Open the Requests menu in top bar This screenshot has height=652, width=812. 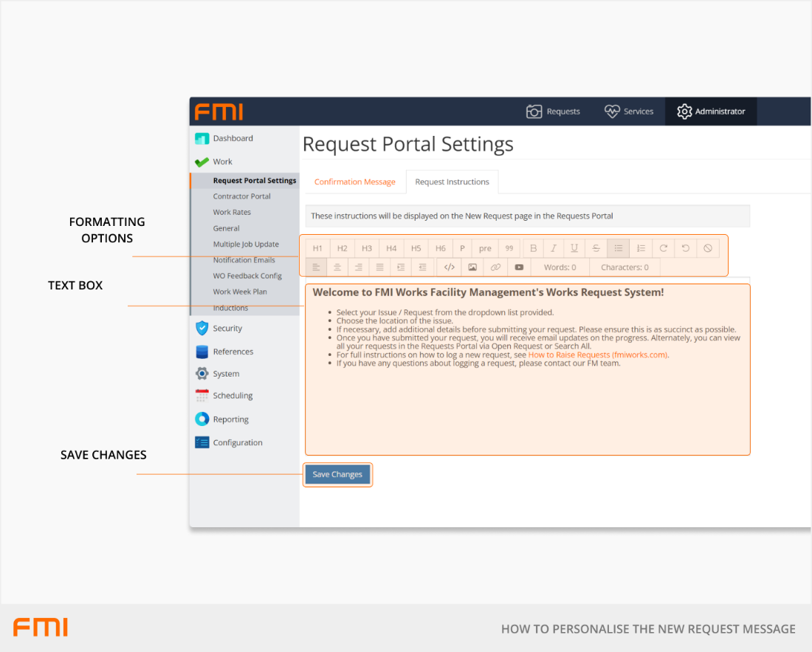click(x=554, y=111)
